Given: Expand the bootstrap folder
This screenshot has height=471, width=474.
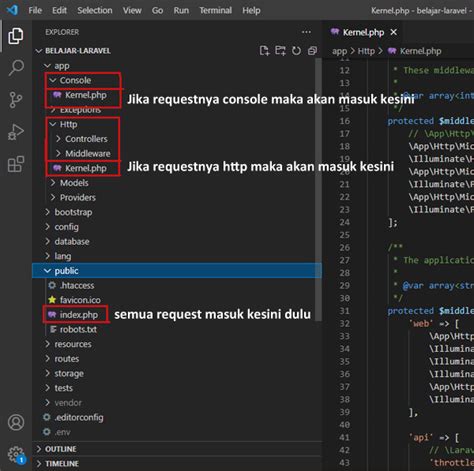Looking at the screenshot, I should (x=177, y=212).
